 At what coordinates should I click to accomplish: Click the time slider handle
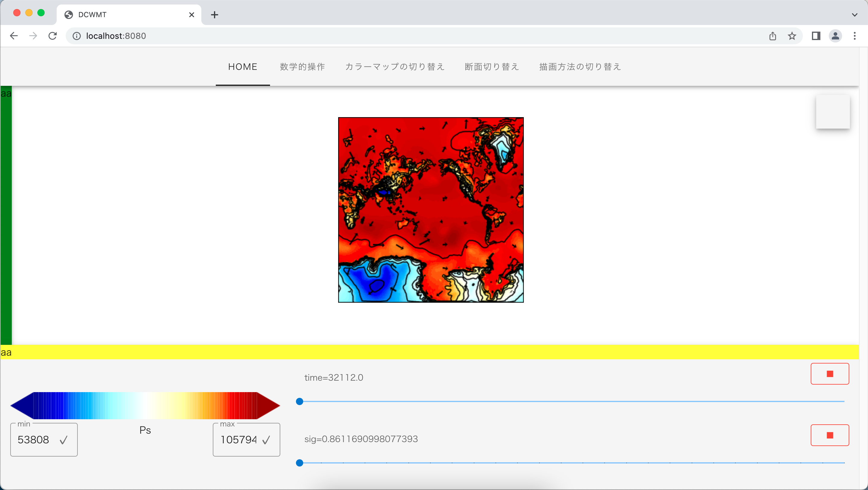point(300,401)
